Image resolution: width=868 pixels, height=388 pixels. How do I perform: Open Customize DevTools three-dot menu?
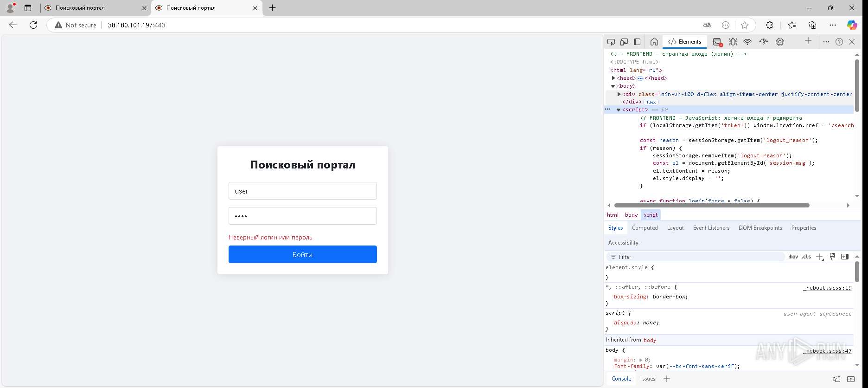[x=826, y=42]
